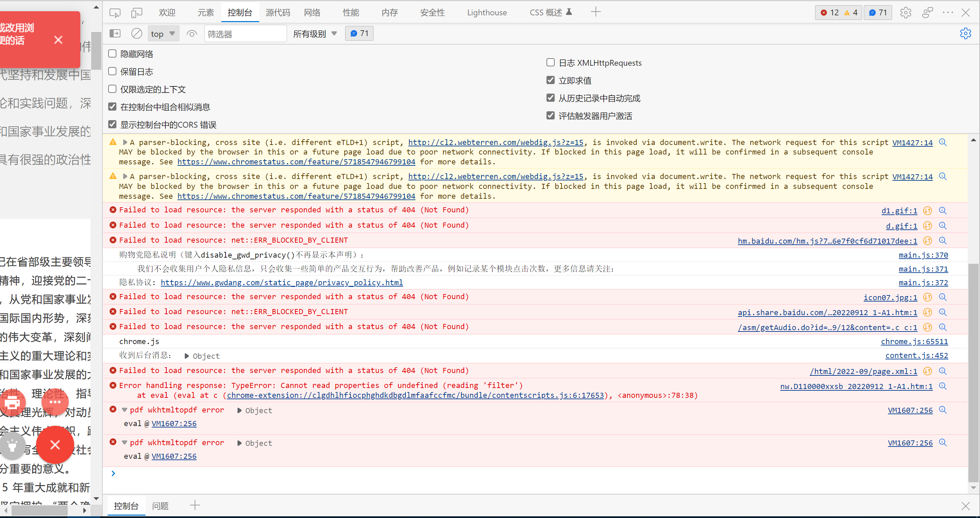This screenshot has height=518, width=980.
Task: Open the gwdang privacy policy link
Action: 282,282
